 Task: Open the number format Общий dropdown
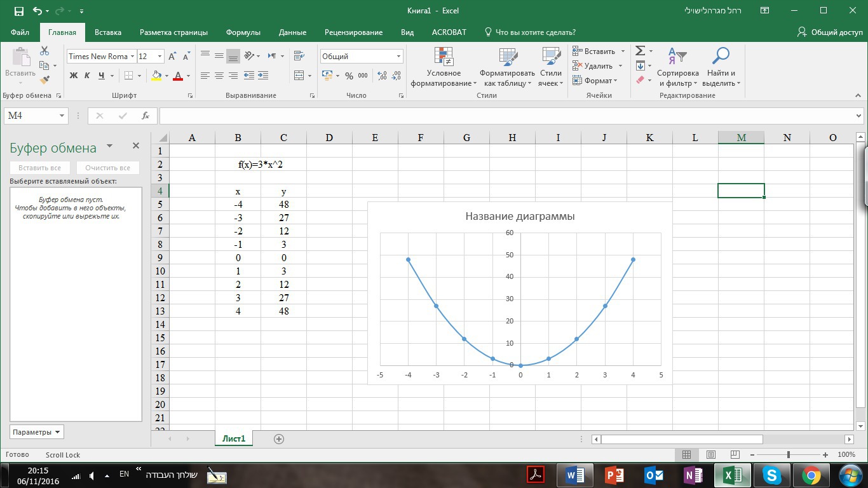pyautogui.click(x=398, y=57)
